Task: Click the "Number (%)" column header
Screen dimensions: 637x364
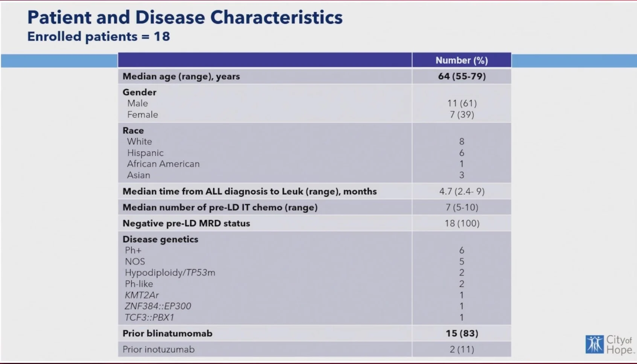Action: point(462,60)
